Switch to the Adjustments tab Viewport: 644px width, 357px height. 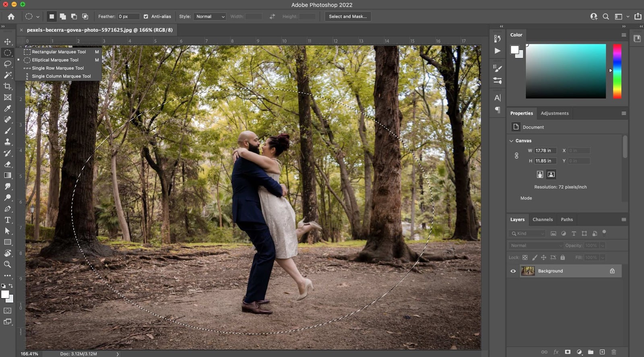pyautogui.click(x=554, y=113)
